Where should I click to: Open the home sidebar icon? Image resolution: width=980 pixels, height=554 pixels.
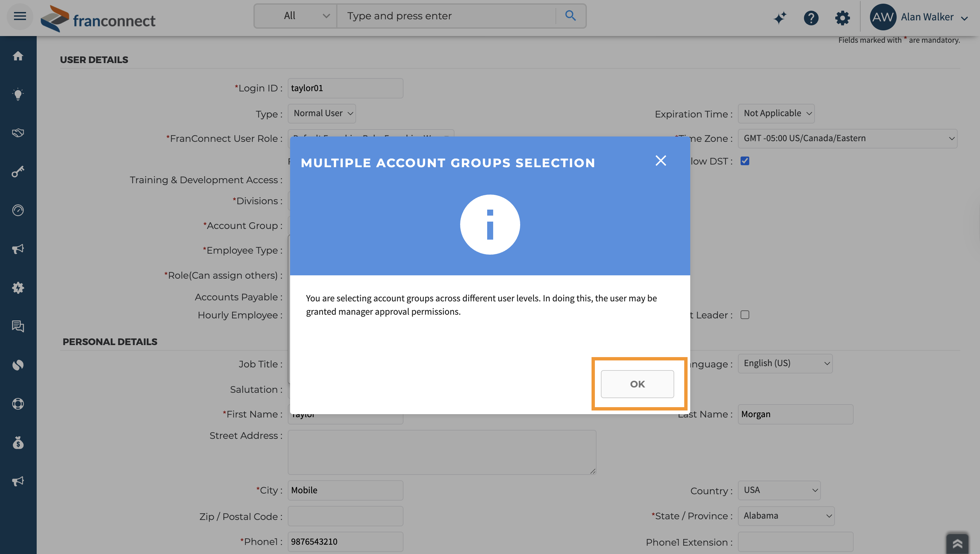[18, 56]
